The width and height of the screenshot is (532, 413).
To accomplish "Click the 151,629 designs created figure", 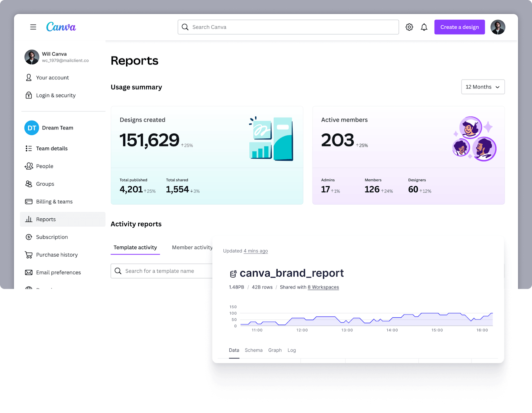I will [150, 140].
